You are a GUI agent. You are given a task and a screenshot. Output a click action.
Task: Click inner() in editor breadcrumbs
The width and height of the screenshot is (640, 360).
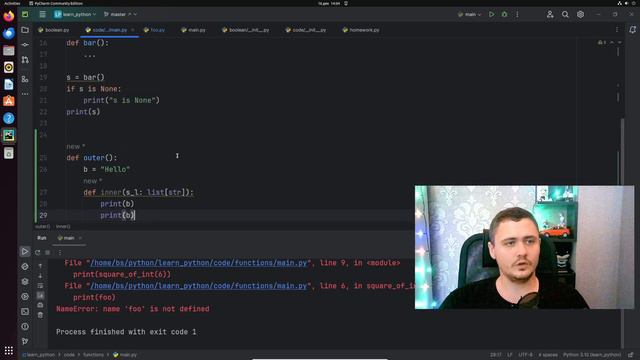tap(63, 227)
